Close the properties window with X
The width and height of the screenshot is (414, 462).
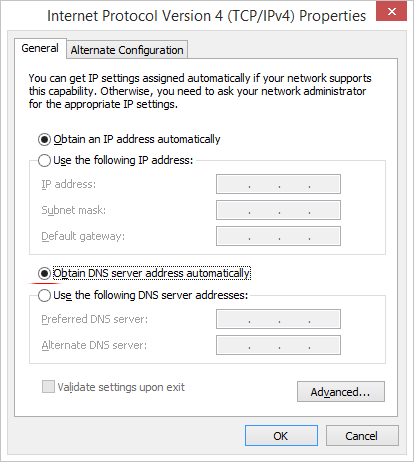[391, 11]
